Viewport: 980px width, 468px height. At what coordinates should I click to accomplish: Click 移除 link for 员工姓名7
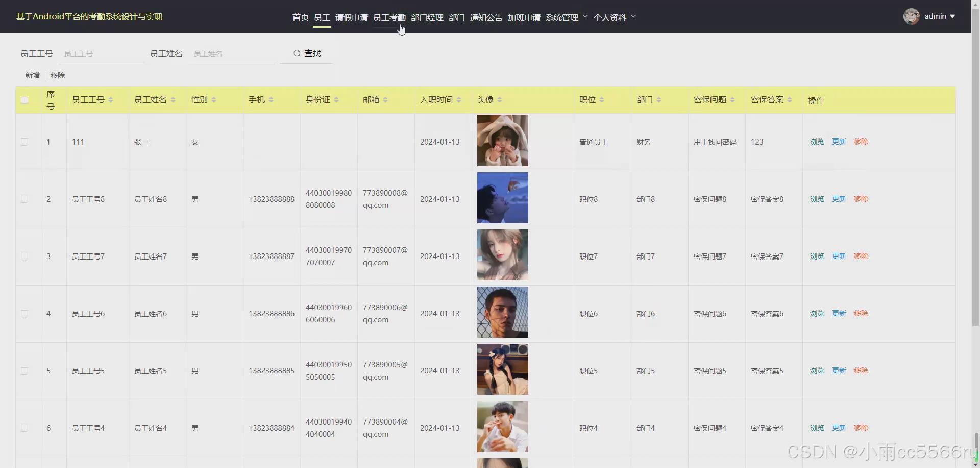pos(861,256)
